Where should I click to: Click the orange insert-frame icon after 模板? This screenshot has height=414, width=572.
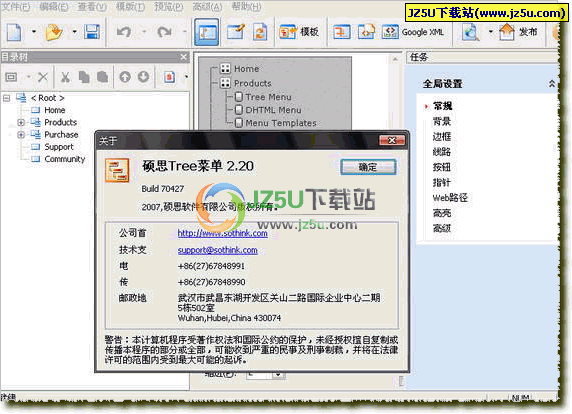(342, 32)
